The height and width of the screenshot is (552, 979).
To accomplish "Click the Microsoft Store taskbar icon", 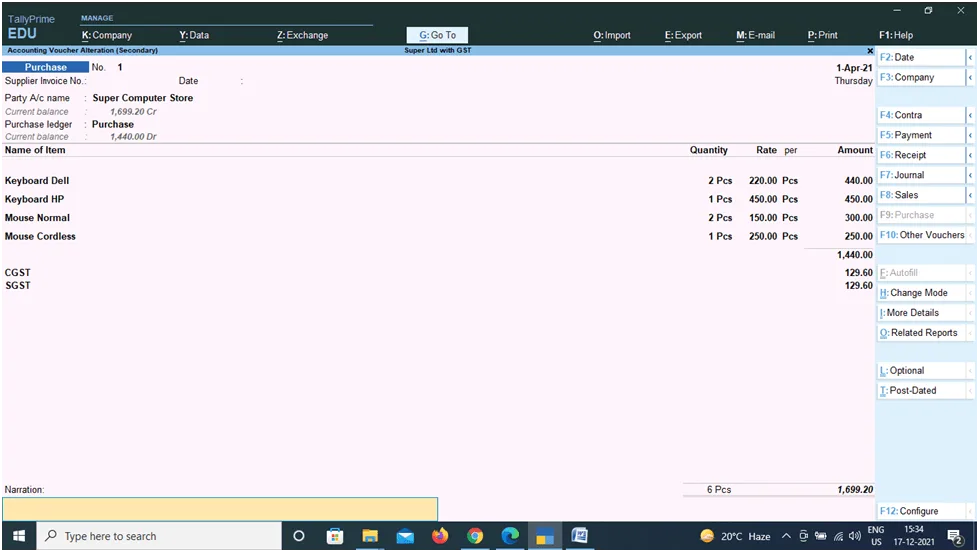I will click(x=335, y=536).
